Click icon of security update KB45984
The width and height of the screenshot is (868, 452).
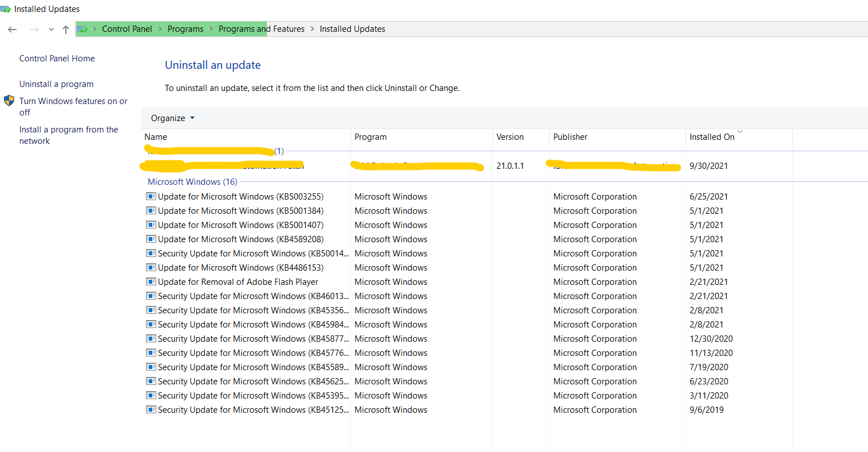[x=151, y=325]
